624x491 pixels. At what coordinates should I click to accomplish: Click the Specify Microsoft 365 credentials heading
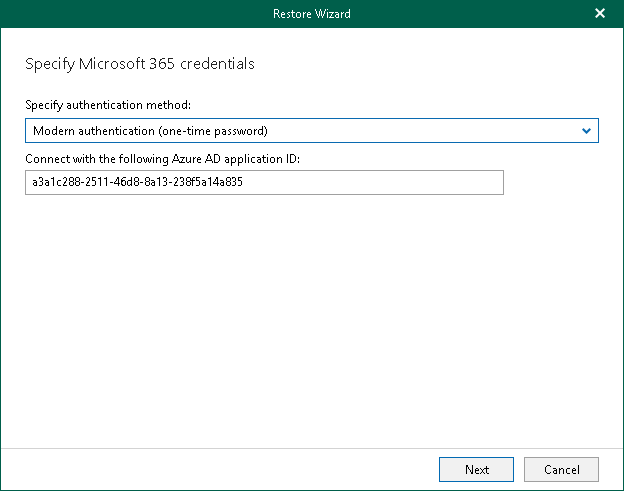tap(139, 64)
